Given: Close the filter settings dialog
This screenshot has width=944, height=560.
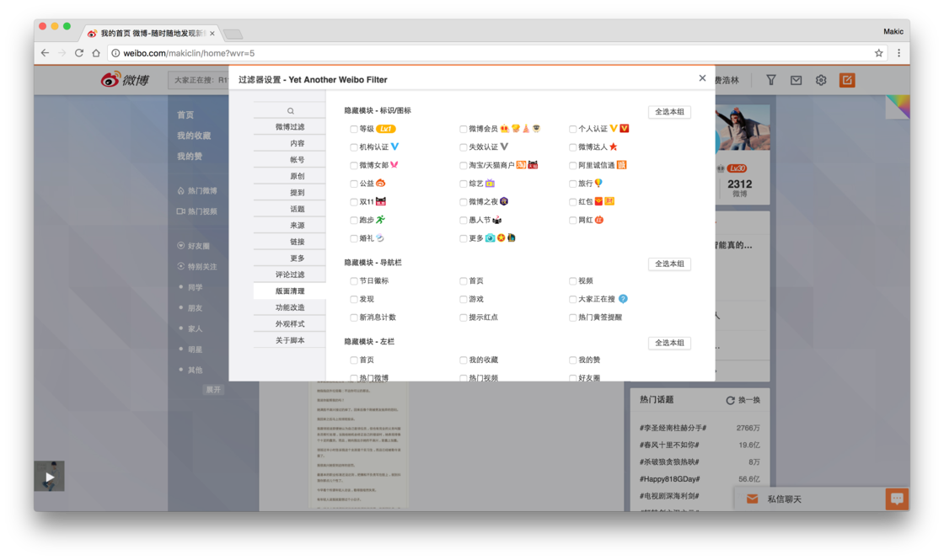Looking at the screenshot, I should [702, 78].
